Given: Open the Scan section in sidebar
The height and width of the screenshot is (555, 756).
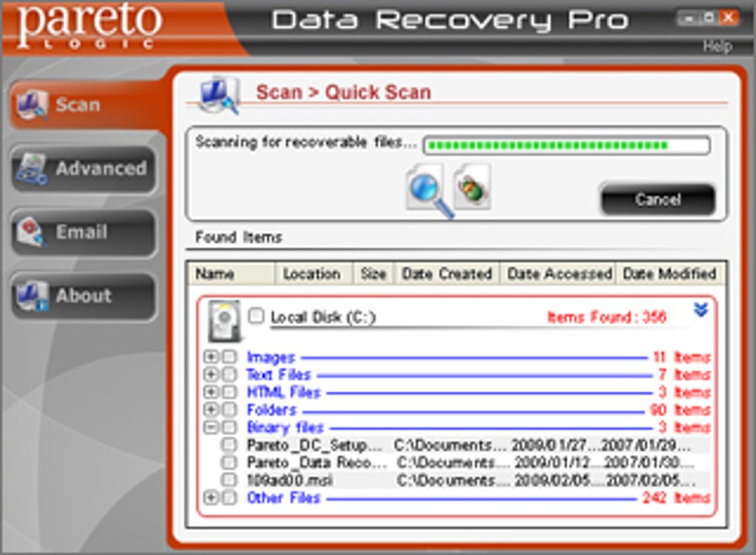Looking at the screenshot, I should [87, 105].
